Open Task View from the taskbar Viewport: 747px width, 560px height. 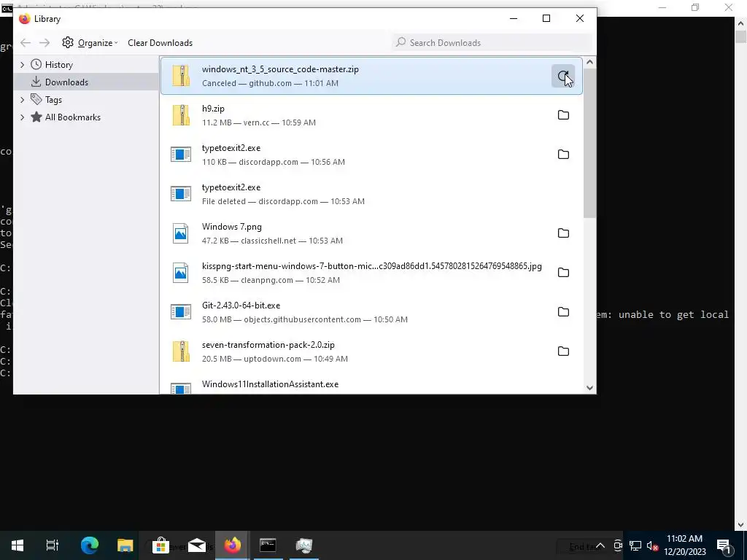(53, 545)
